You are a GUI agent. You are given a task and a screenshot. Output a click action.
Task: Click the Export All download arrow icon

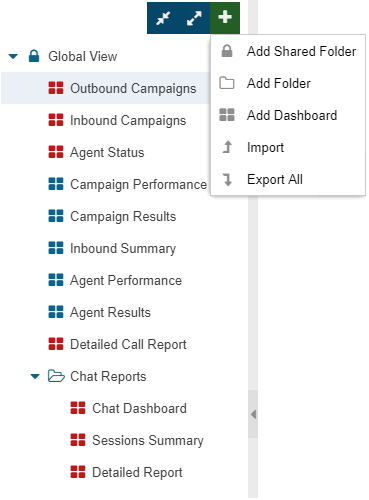[228, 179]
